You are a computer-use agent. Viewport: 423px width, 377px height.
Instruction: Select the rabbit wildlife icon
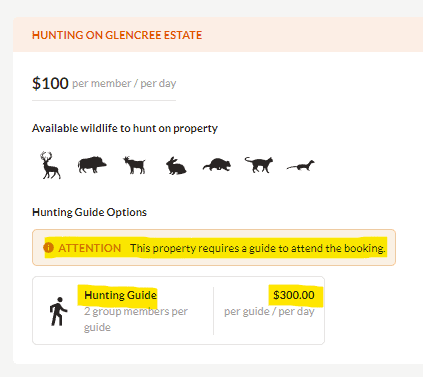coord(176,166)
